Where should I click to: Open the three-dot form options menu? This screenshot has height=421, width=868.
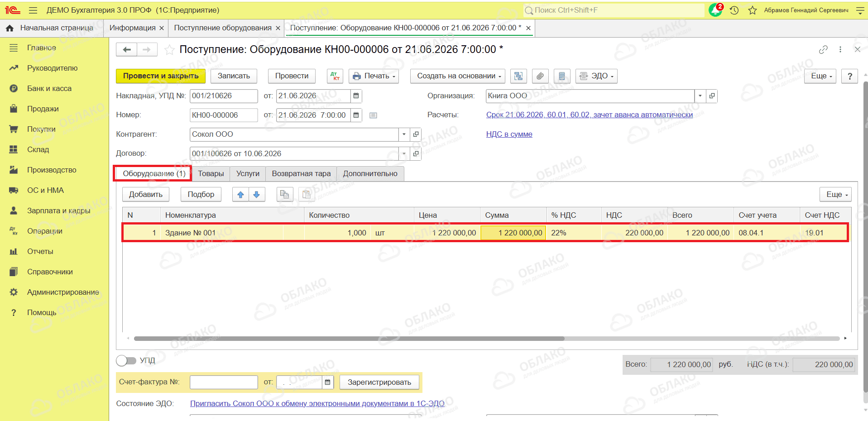(840, 50)
